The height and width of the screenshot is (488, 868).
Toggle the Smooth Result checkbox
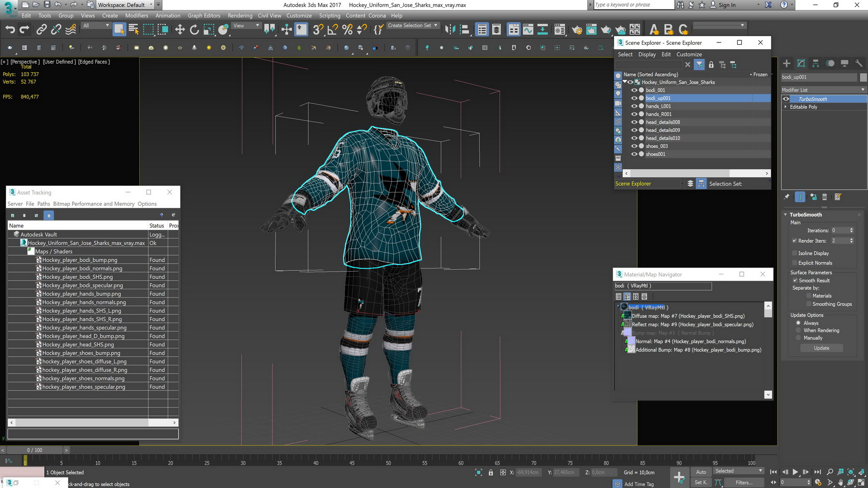point(795,281)
